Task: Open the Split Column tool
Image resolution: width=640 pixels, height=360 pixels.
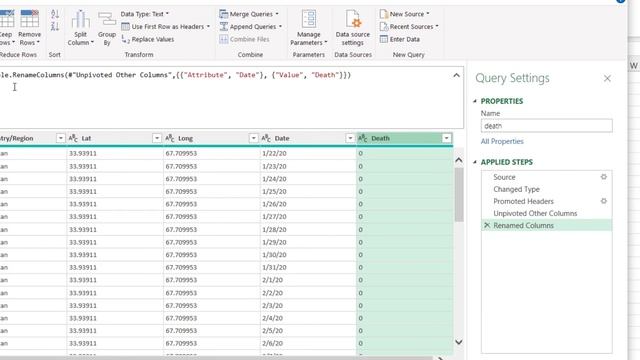Action: pyautogui.click(x=80, y=28)
